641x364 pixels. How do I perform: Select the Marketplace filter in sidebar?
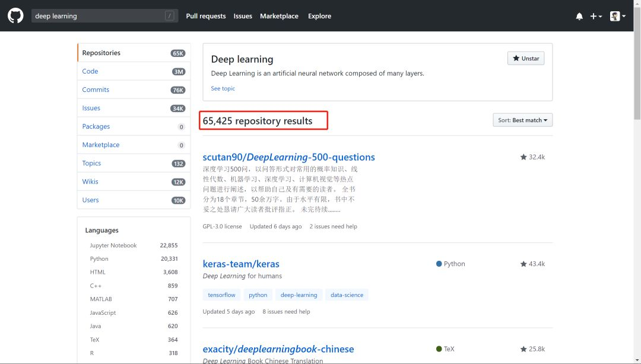[134, 145]
